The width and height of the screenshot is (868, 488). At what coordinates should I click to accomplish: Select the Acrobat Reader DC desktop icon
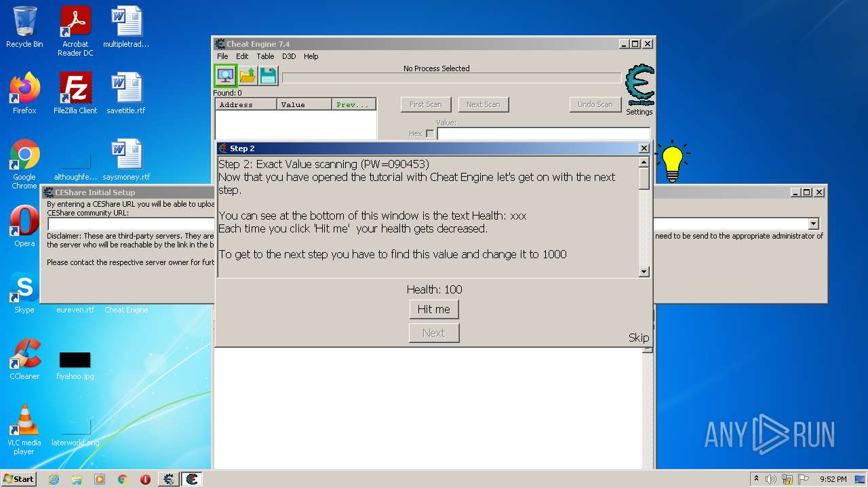coord(75,32)
